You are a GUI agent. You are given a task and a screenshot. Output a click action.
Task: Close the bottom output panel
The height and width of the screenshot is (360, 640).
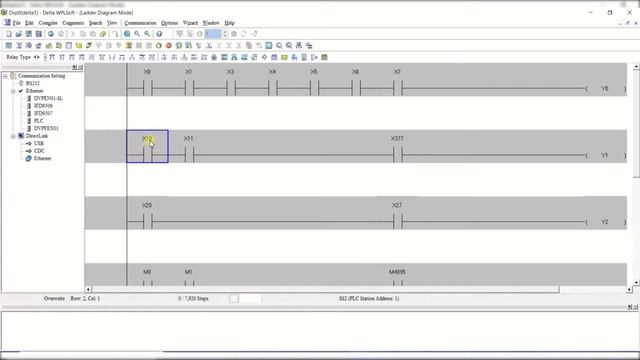(636, 307)
